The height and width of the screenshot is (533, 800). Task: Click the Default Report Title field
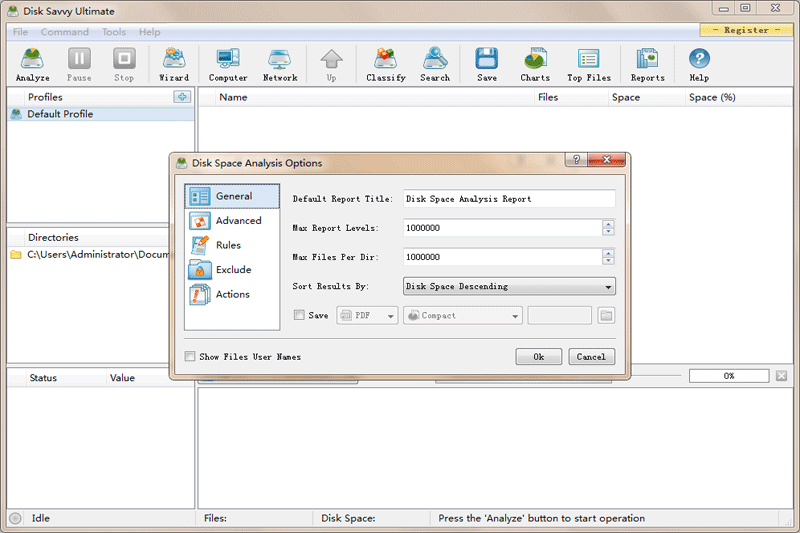508,199
